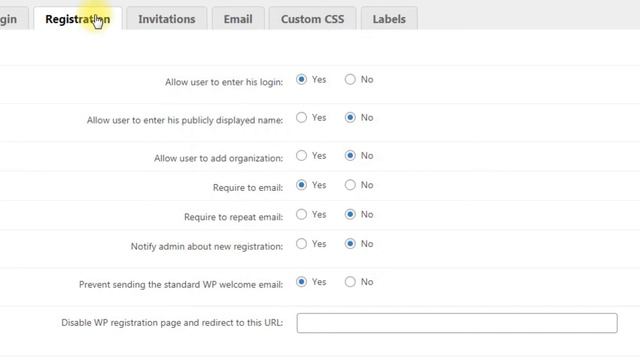Screen dimensions: 640x360
Task: Click 'Disable WP registration page and redirect' label
Action: [172, 322]
